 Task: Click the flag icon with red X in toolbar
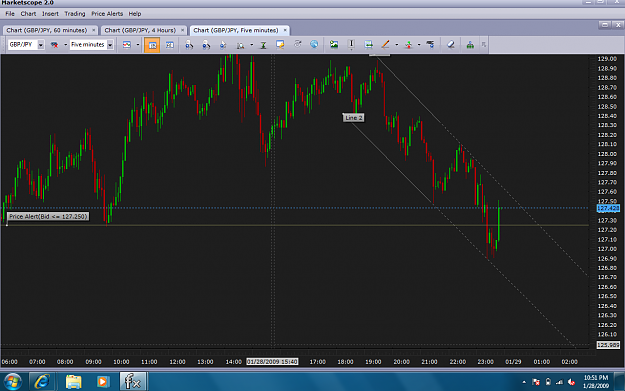(x=55, y=45)
